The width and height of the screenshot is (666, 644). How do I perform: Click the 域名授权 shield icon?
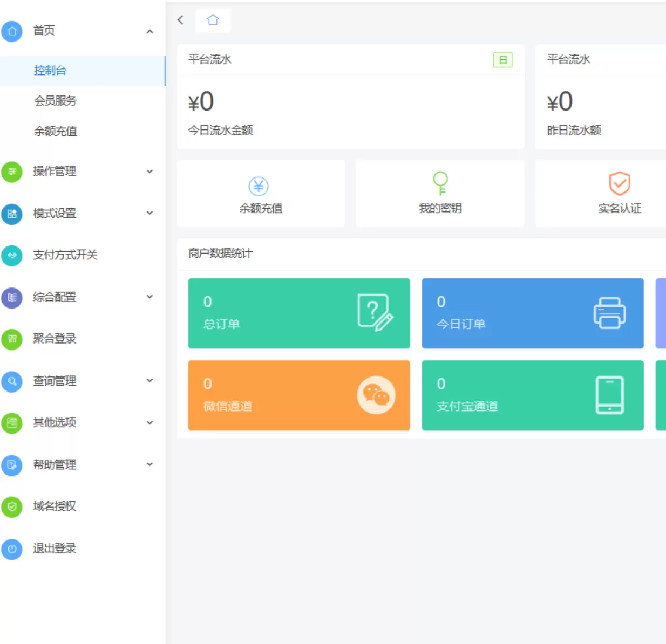pyautogui.click(x=12, y=507)
